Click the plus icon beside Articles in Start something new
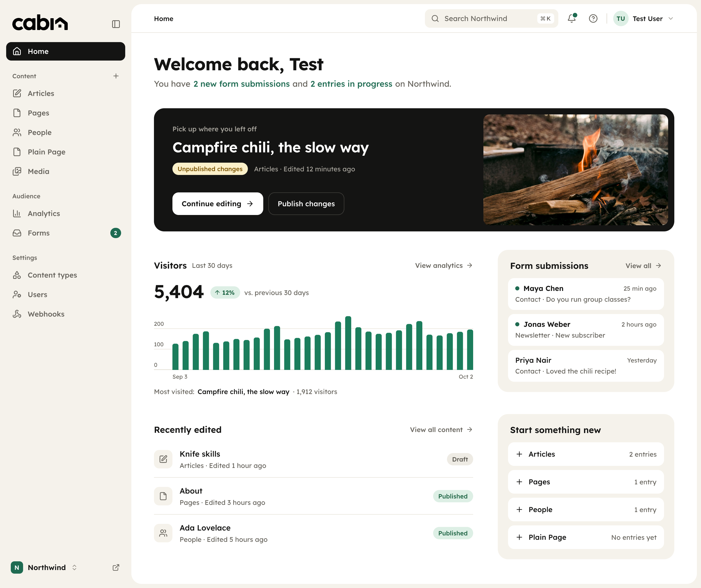 coord(519,454)
